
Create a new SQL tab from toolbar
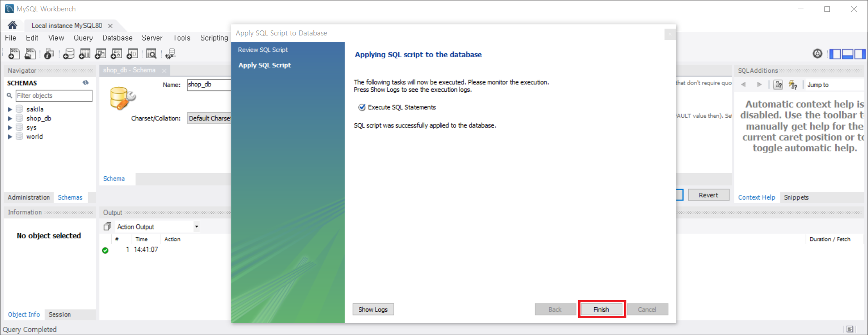coord(14,54)
